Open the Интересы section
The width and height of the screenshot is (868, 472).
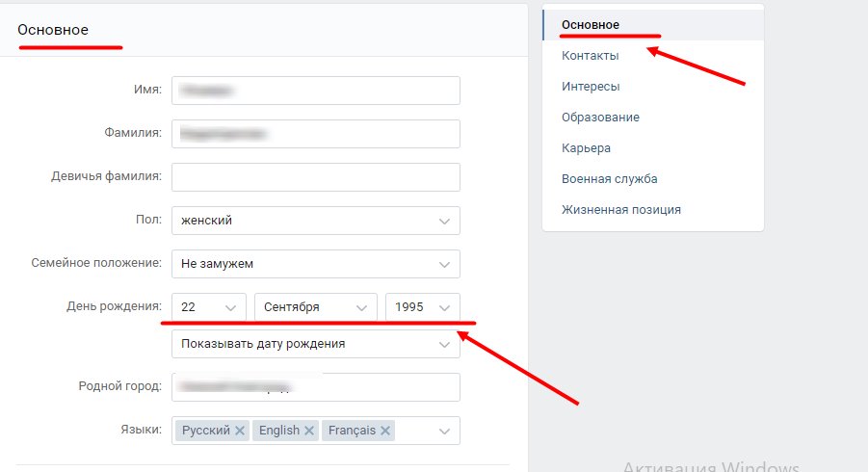pyautogui.click(x=591, y=87)
